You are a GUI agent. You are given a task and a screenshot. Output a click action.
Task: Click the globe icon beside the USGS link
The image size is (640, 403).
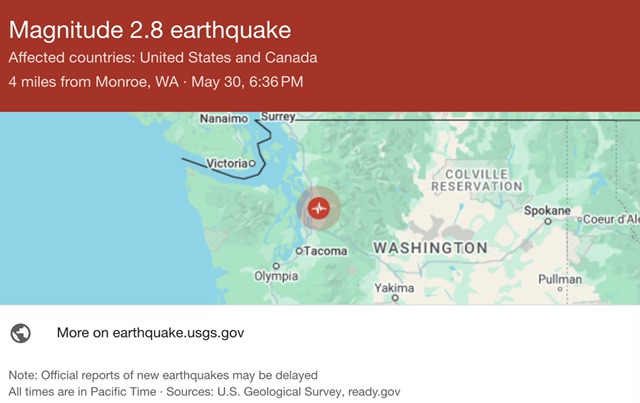[20, 333]
